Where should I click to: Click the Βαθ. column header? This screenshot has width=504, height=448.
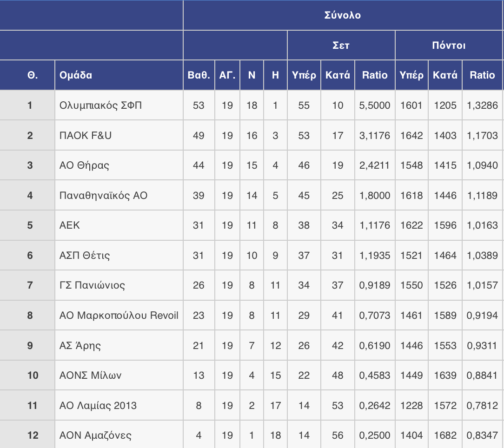coord(199,75)
